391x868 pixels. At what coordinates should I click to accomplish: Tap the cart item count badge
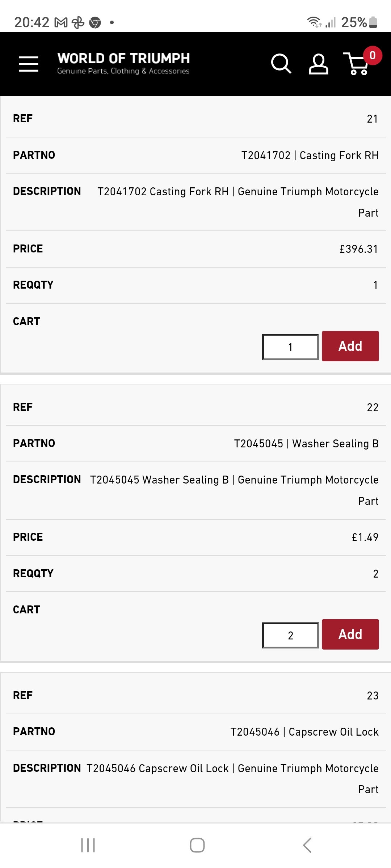[372, 55]
